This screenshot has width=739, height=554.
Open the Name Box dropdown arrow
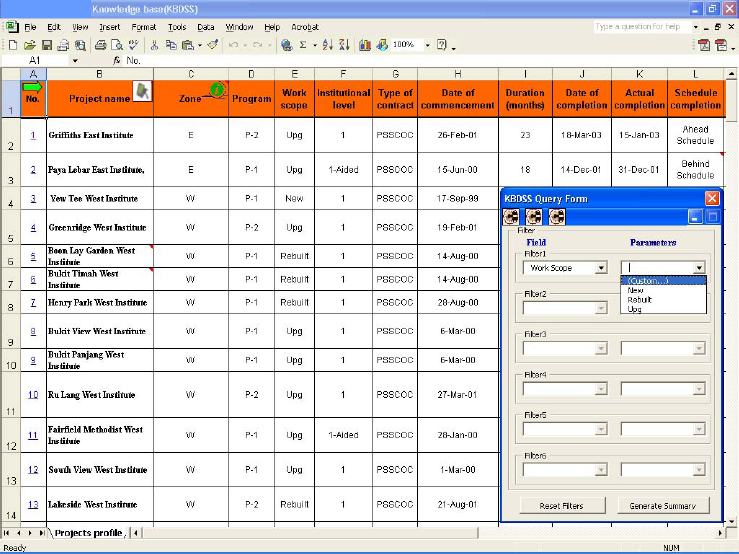click(75, 60)
